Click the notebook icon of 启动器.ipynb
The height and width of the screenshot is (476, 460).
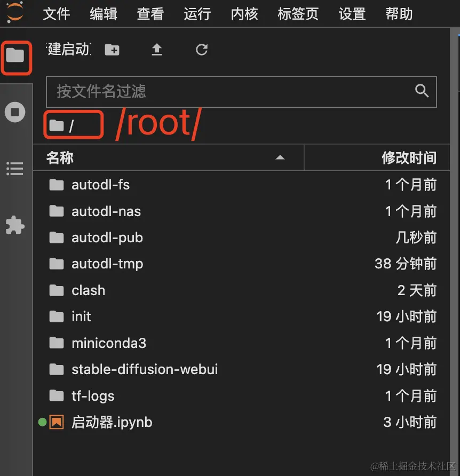pos(57,422)
